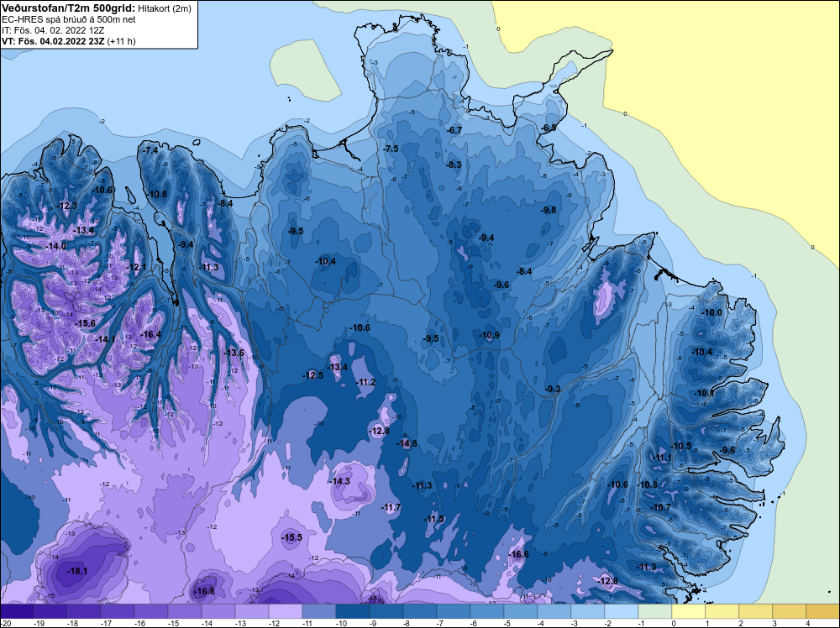840x628 pixels.
Task: Click the -18.1 temperature label on the map
Action: pyautogui.click(x=77, y=571)
